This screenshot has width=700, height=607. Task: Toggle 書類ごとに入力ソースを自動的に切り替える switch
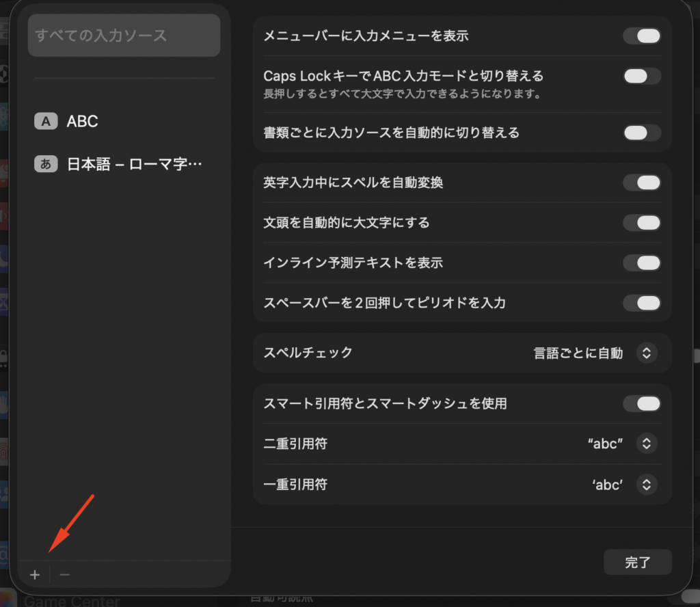(641, 133)
